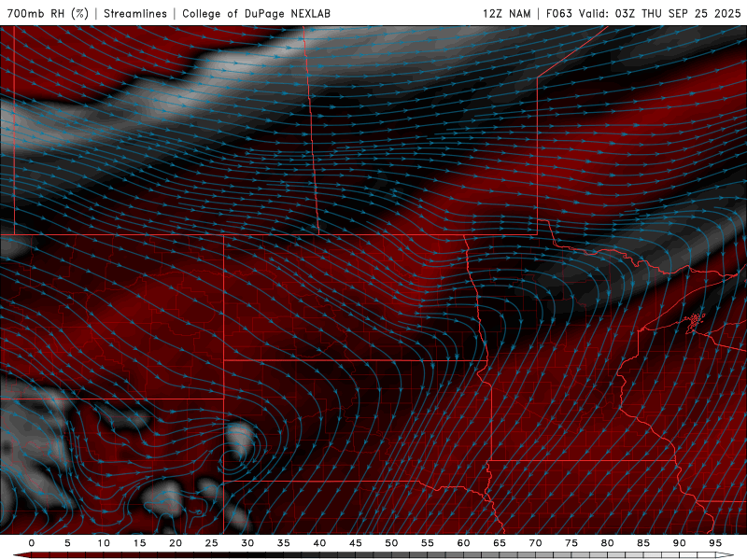Click the colorbar label "55"
The width and height of the screenshot is (747, 560).
(x=428, y=543)
